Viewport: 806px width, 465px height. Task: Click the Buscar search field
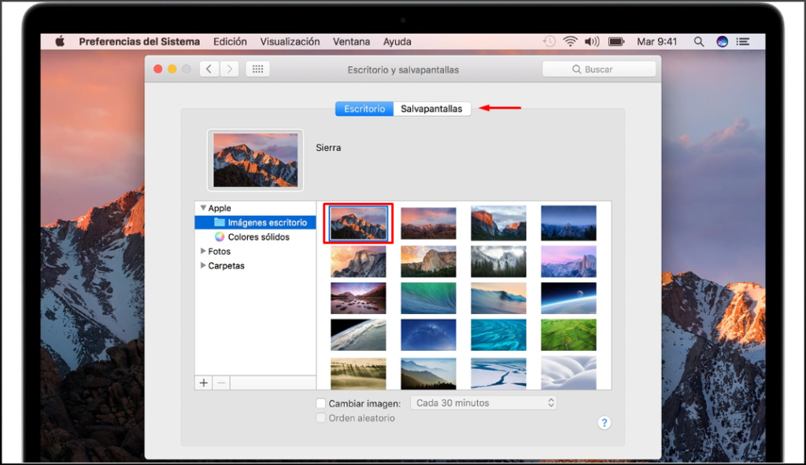pos(599,69)
